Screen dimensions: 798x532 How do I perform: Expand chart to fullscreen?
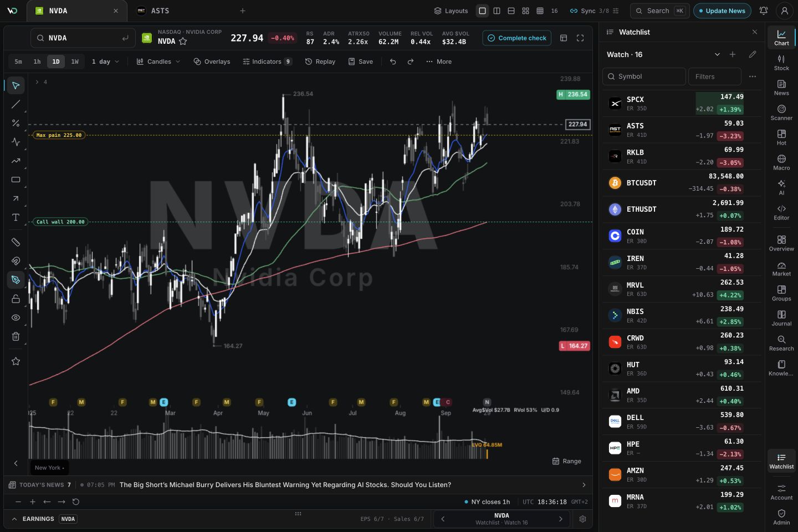pyautogui.click(x=580, y=38)
